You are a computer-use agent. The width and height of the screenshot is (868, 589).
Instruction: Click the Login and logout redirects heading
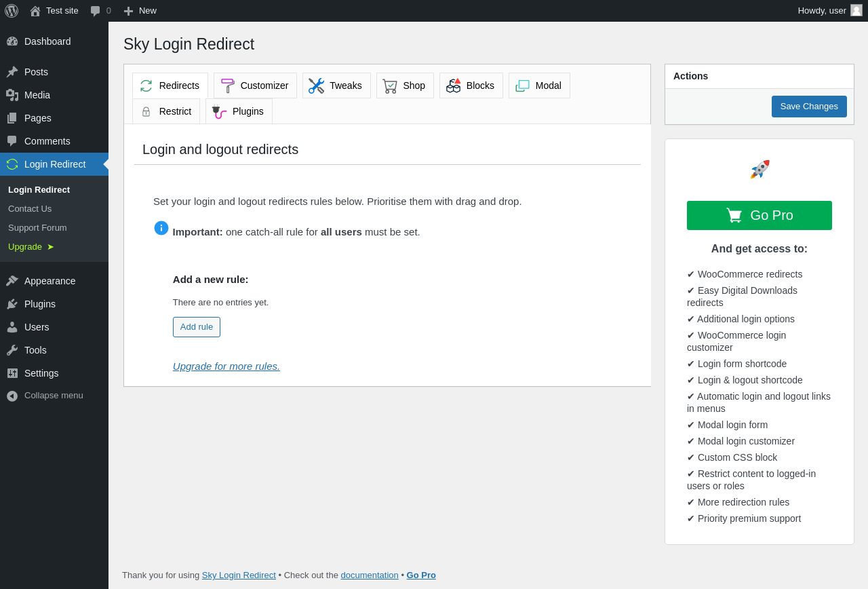[x=220, y=149]
